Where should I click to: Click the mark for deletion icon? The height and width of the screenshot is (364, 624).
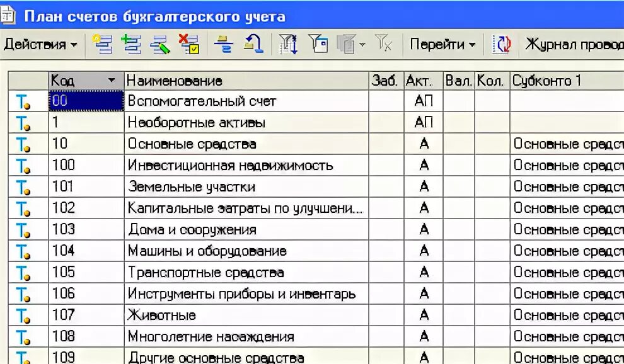[189, 43]
